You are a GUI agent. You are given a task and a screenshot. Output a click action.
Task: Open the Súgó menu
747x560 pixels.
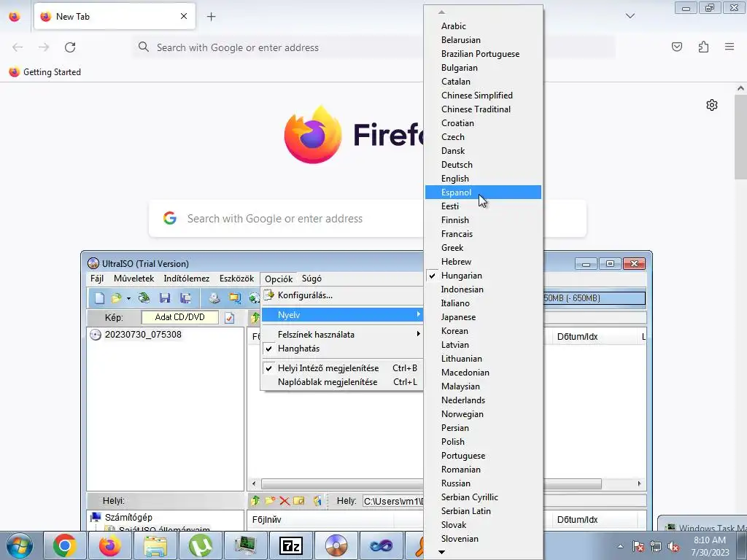pos(311,279)
